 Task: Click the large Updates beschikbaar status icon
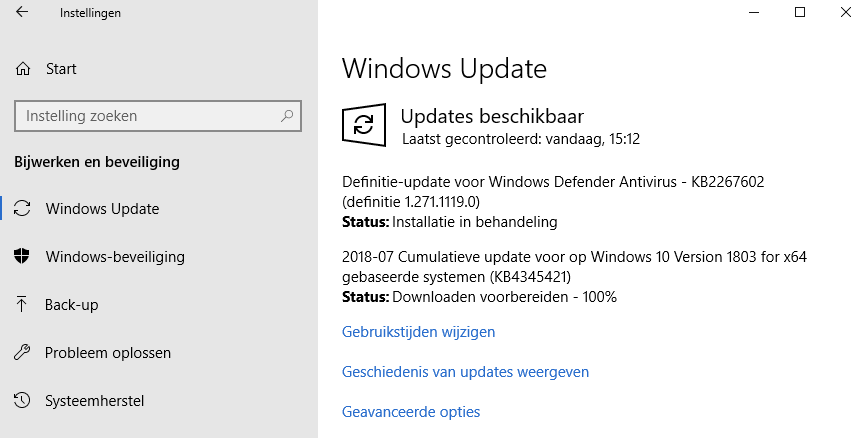click(x=364, y=124)
